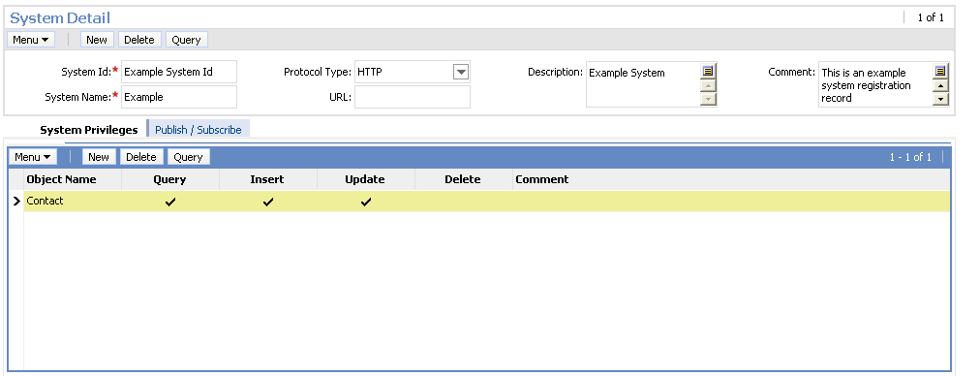This screenshot has width=980, height=376.
Task: Sort by the Object Name column header
Action: (x=61, y=179)
